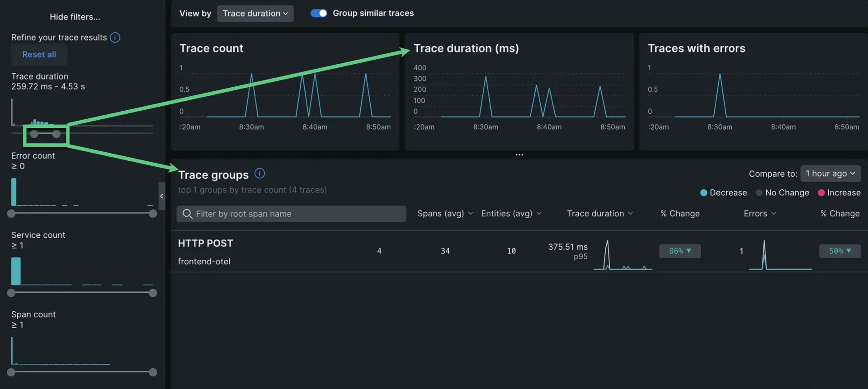This screenshot has width=868, height=389.
Task: Click the Hide filters link
Action: pos(75,17)
